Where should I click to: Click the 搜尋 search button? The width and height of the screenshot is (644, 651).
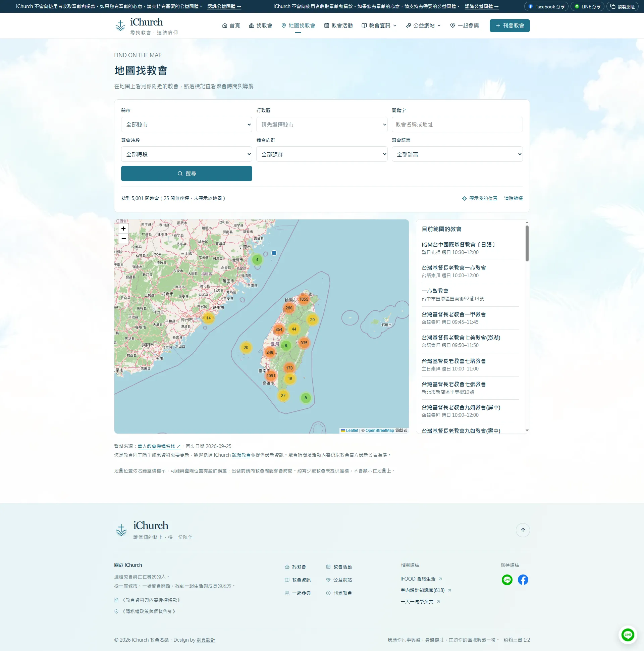point(186,173)
